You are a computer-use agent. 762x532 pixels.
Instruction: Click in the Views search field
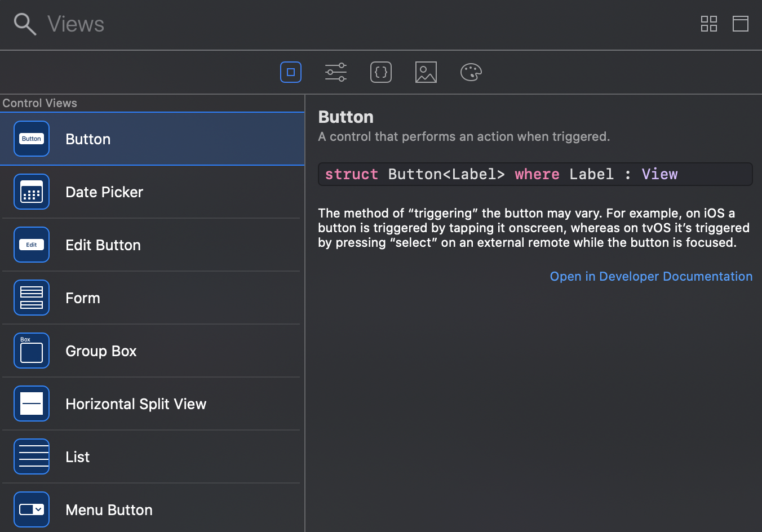point(338,24)
